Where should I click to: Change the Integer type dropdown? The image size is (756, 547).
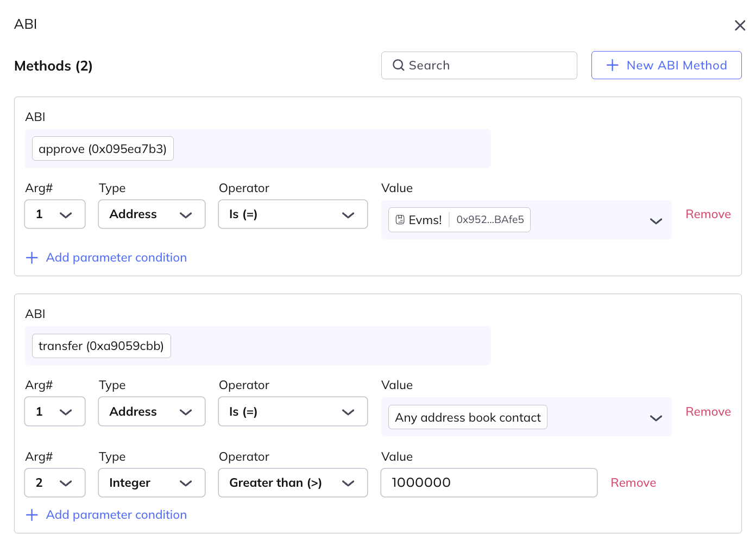152,483
